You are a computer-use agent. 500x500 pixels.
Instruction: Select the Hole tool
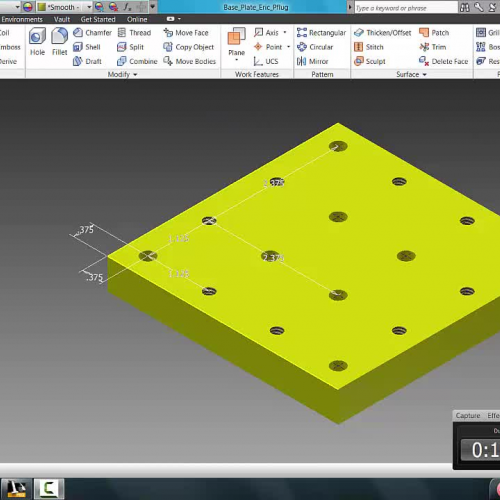pos(37,42)
